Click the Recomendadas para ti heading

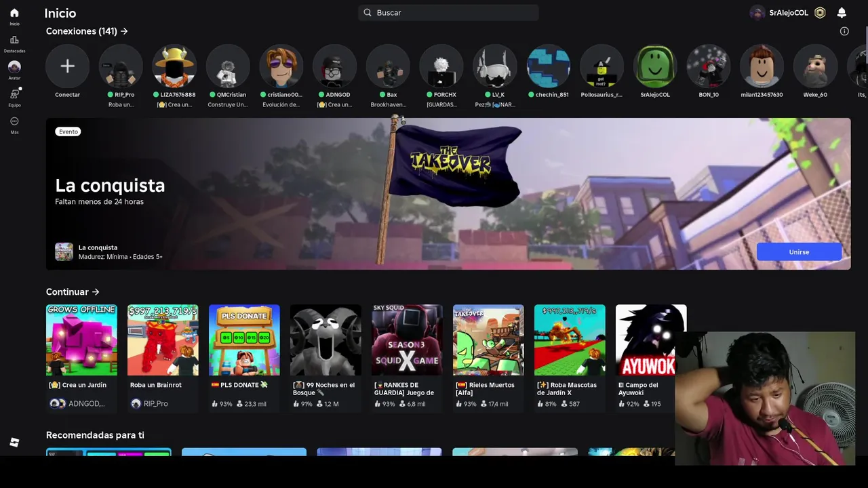[x=95, y=435]
